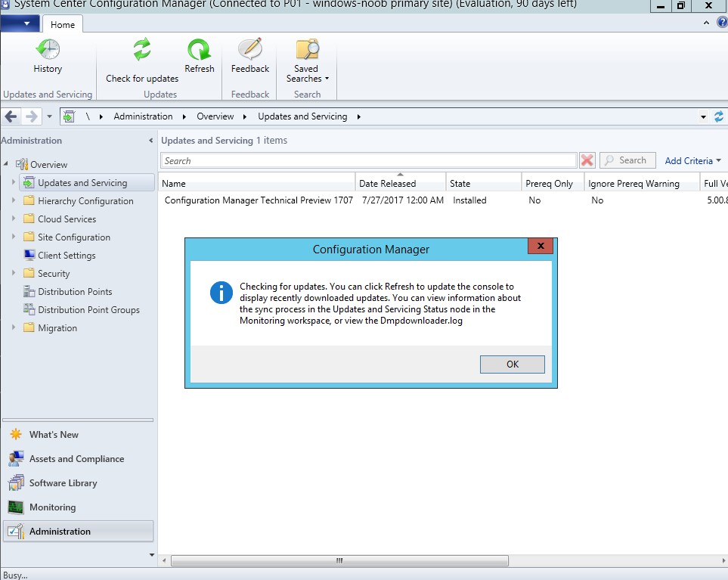
Task: Sort by the Prereq Only column header
Action: point(553,184)
